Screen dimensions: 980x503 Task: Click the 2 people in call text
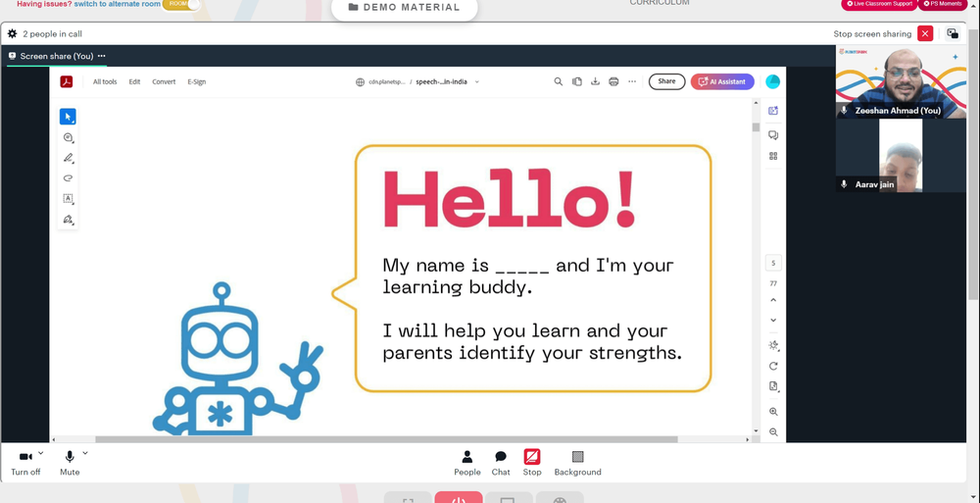53,33
